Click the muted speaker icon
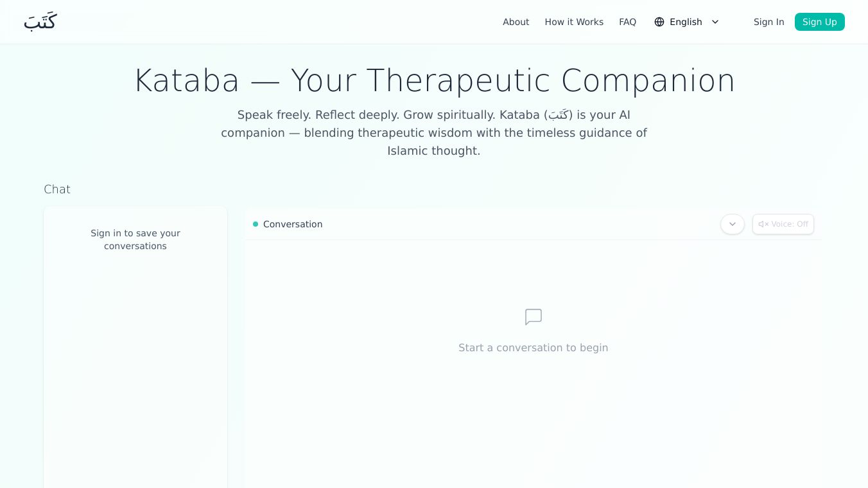868x488 pixels. (x=763, y=224)
